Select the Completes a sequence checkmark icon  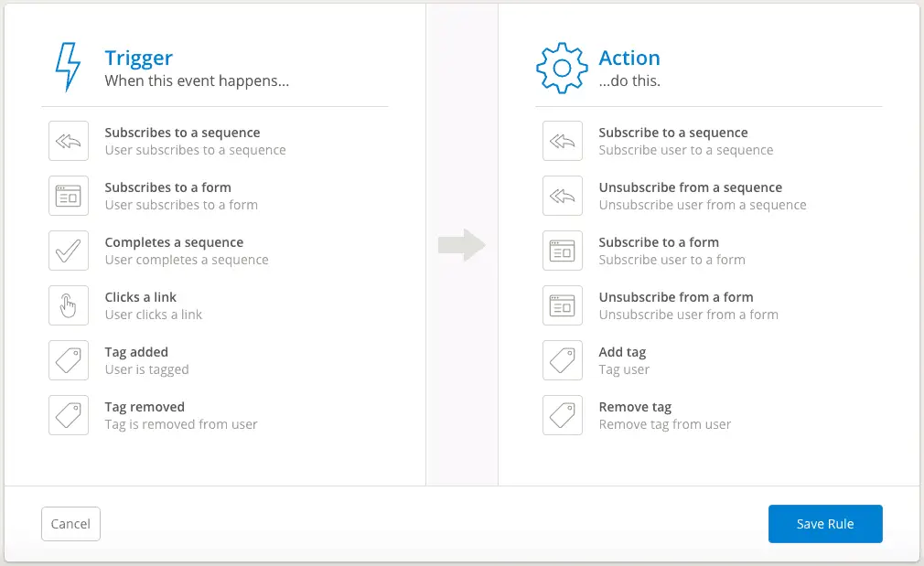(69, 251)
